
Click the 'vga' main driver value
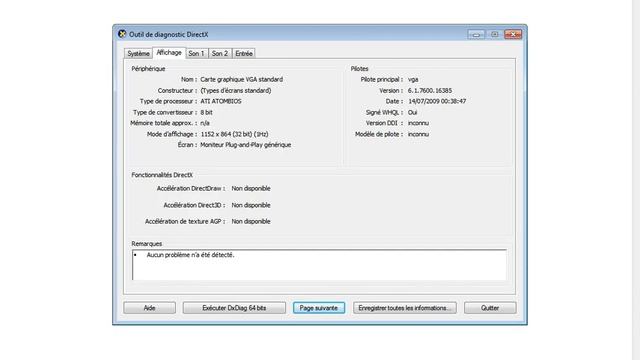point(413,79)
